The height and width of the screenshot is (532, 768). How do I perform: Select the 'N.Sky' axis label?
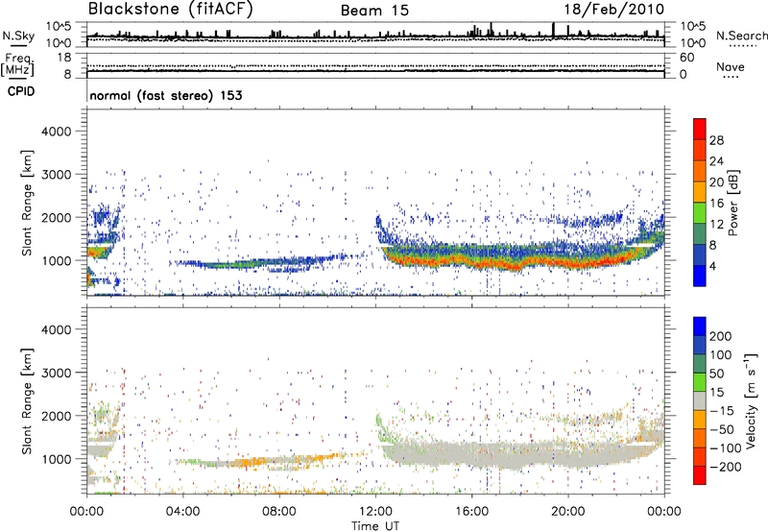(x=18, y=36)
